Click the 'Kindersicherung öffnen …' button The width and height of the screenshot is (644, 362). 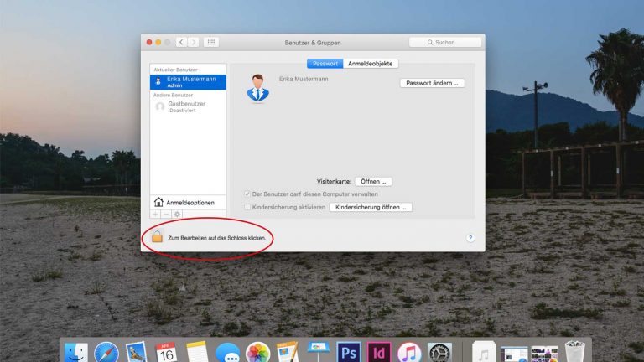point(370,207)
